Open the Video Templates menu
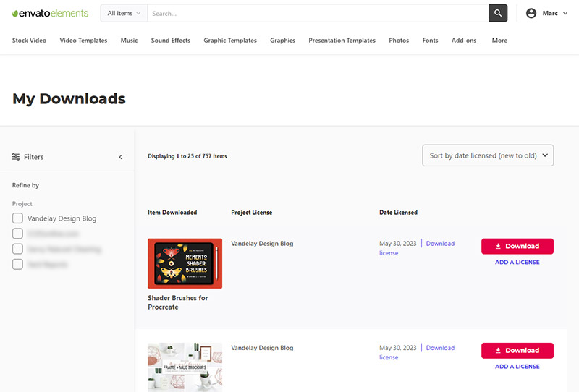The width and height of the screenshot is (579, 392). tap(83, 41)
